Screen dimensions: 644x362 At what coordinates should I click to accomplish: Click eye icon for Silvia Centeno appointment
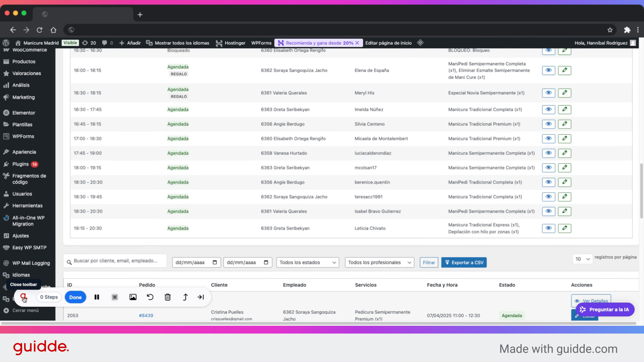(x=548, y=124)
